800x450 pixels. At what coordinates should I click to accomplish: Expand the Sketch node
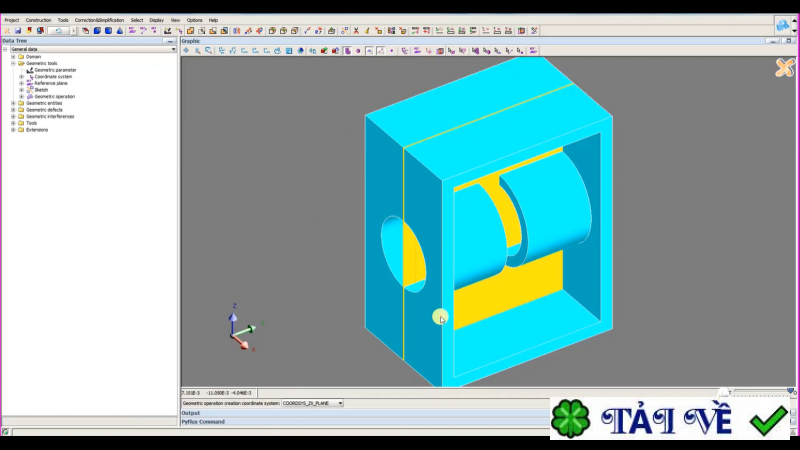pos(21,90)
